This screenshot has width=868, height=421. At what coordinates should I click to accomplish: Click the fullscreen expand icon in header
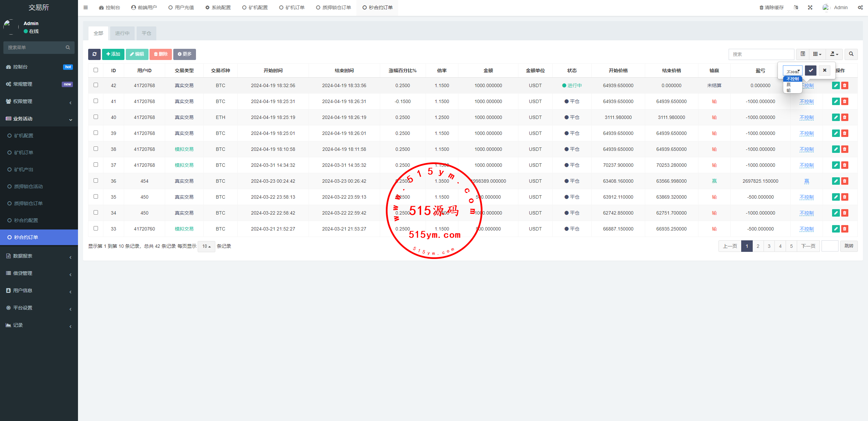810,7
